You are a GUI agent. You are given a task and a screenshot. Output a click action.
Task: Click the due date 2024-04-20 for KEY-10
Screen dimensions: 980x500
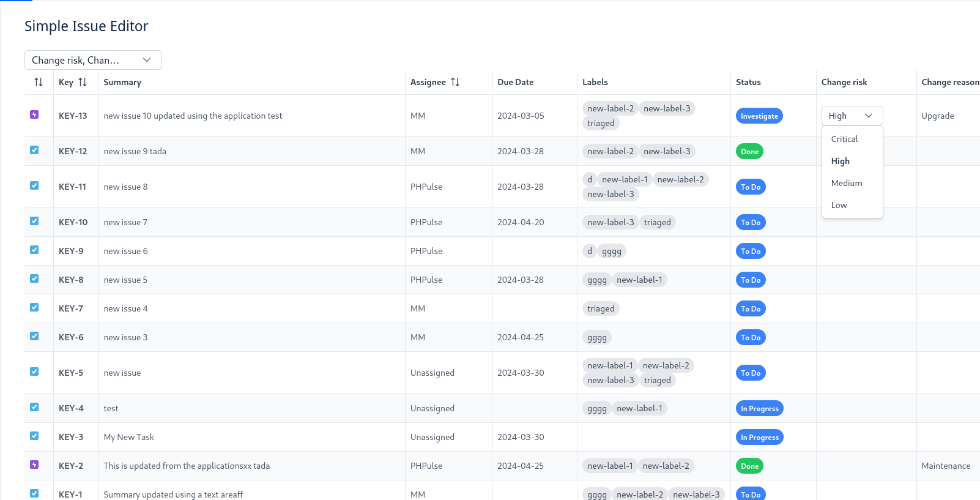521,223
